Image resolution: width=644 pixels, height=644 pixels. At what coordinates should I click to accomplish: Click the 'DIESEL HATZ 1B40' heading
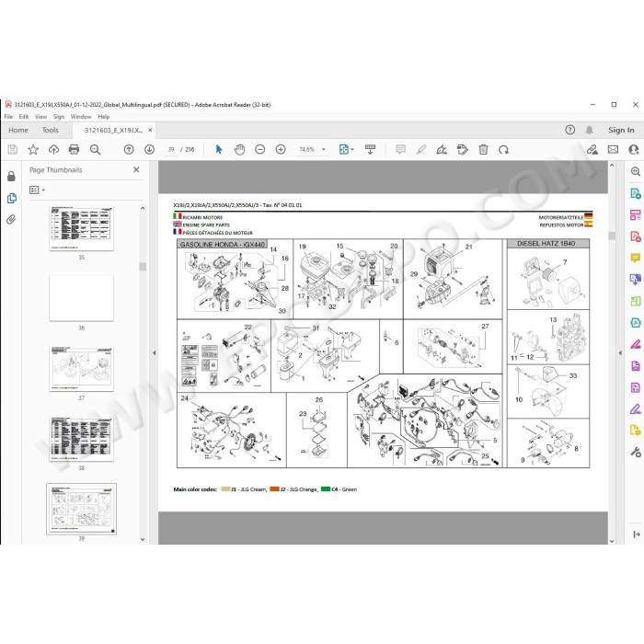click(546, 244)
